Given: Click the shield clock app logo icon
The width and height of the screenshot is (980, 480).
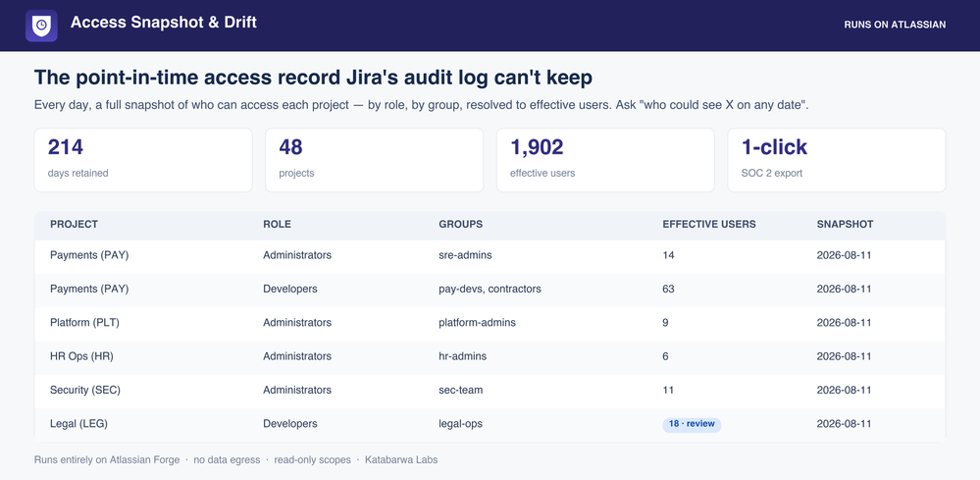Looking at the screenshot, I should 41,26.
